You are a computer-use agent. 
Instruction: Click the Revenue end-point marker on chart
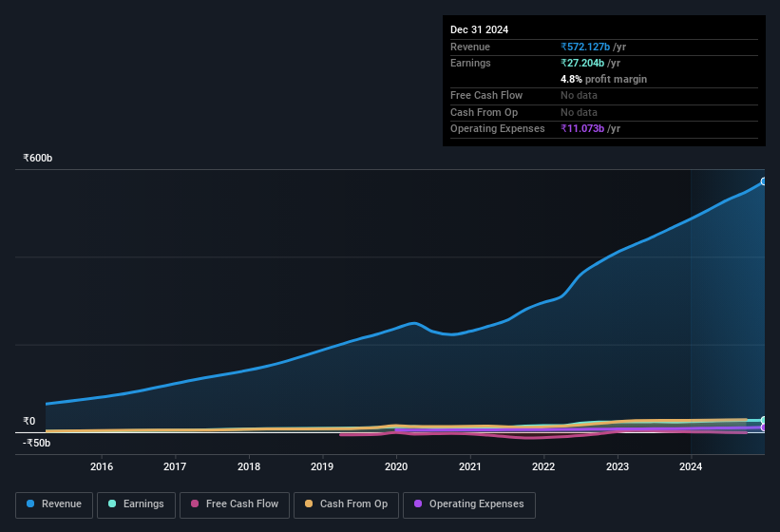[764, 181]
